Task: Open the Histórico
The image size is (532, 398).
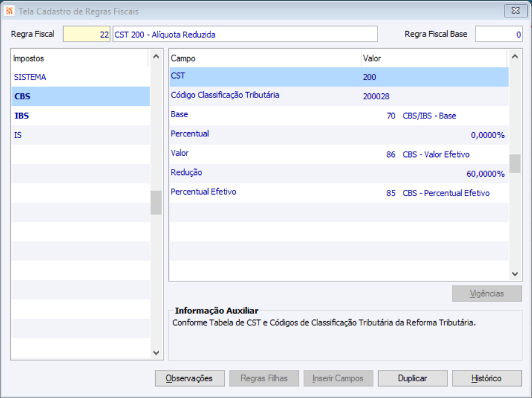Action: tap(487, 378)
